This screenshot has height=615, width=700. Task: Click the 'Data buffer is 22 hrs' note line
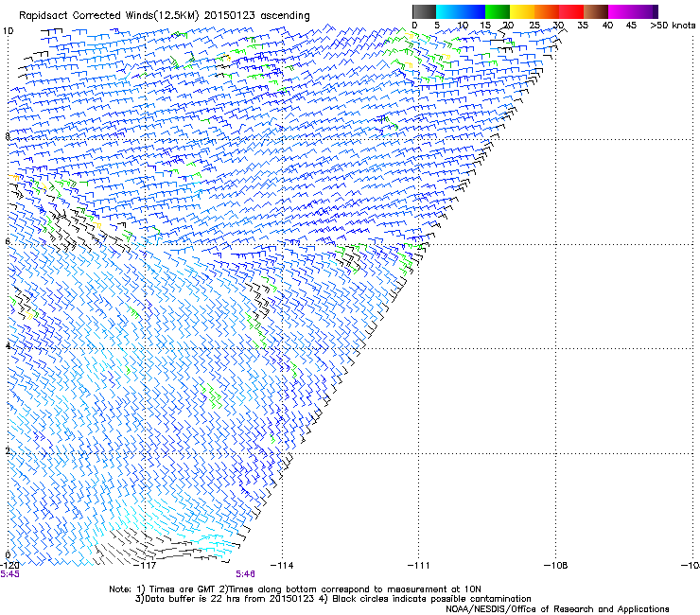pos(333,599)
